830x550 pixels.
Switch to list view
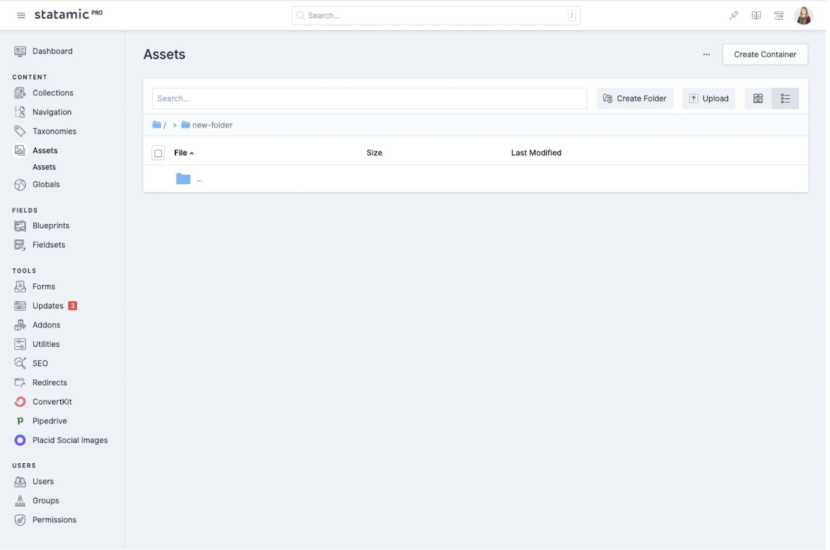[785, 98]
